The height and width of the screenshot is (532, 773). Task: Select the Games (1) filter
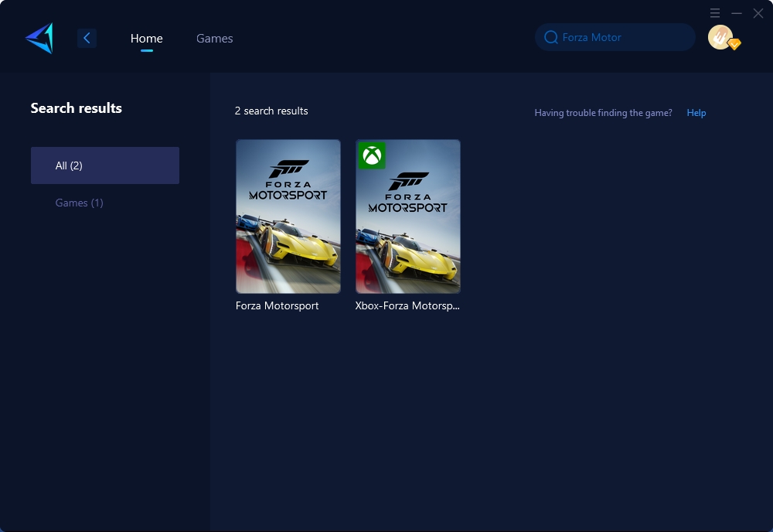tap(79, 203)
